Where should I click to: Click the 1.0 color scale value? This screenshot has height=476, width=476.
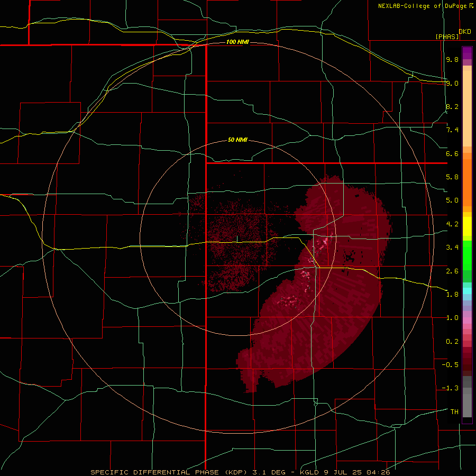point(452,318)
